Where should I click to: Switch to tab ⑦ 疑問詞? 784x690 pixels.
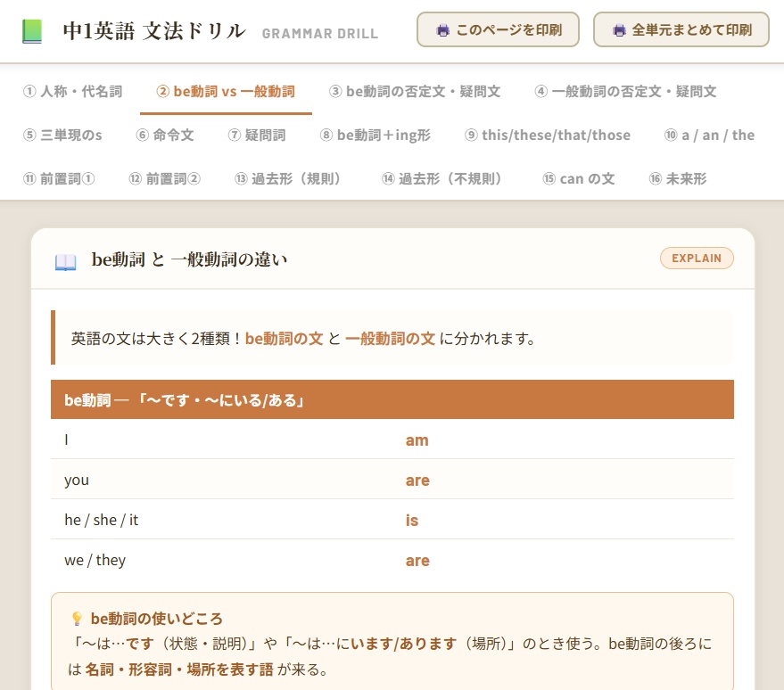click(x=257, y=135)
